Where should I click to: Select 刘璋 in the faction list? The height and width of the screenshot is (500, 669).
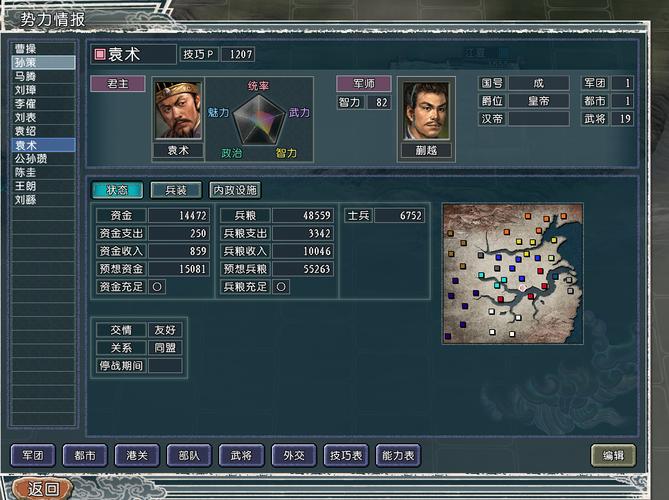click(44, 90)
